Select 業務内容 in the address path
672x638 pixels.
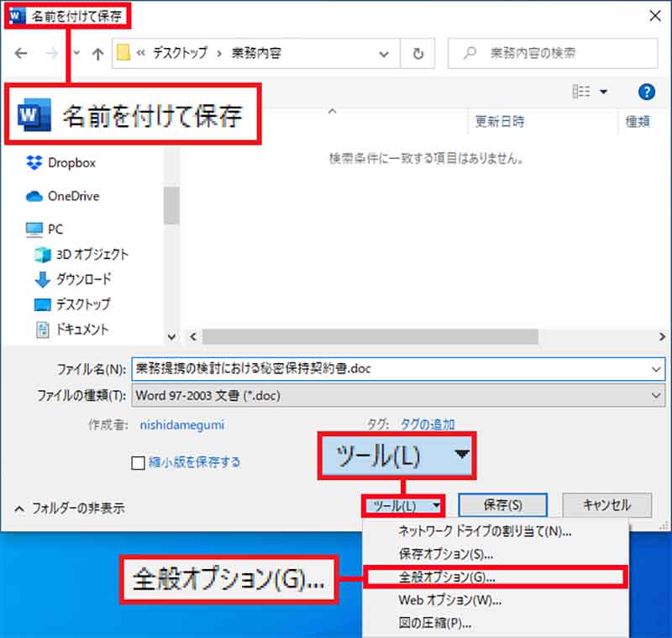256,53
